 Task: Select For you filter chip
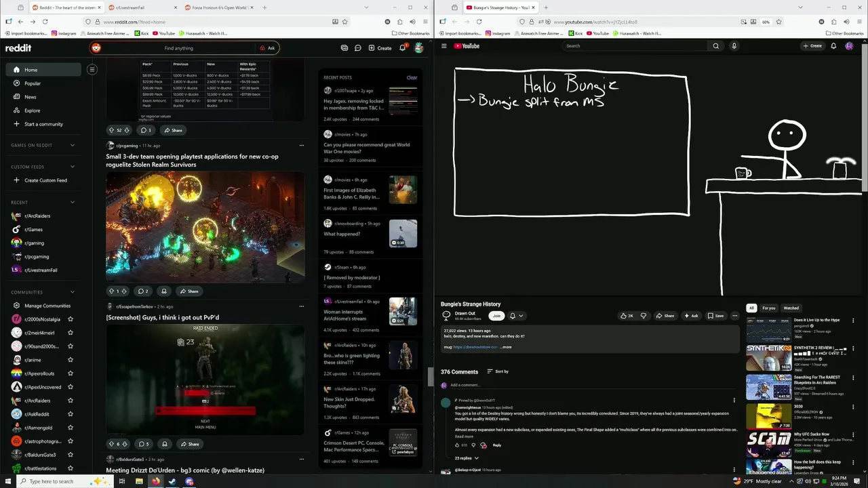[769, 308]
